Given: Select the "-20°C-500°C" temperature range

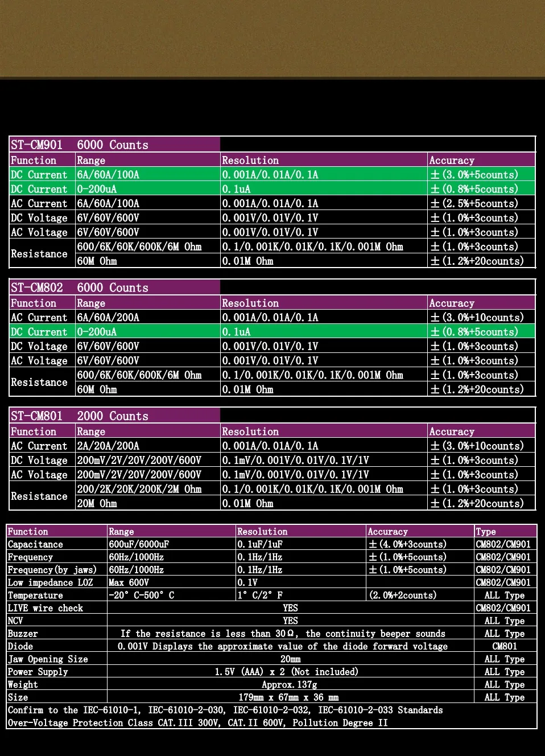Looking at the screenshot, I should (142, 595).
